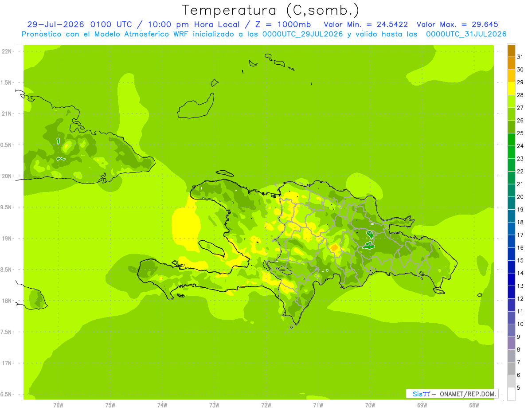This screenshot has height=411, width=532.
Task: Click legend color band between 12 and 13
Action: 511,292
